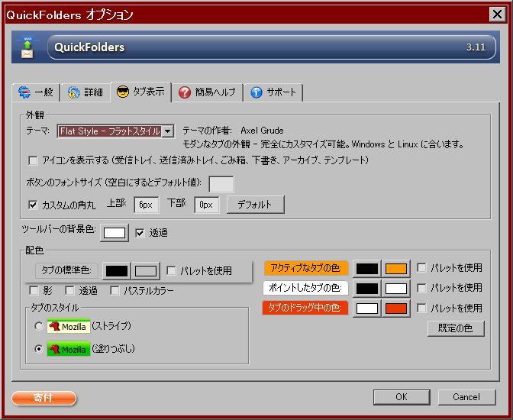Switch to the 簡易ヘルプ tab
This screenshot has width=513, height=420.
[208, 92]
